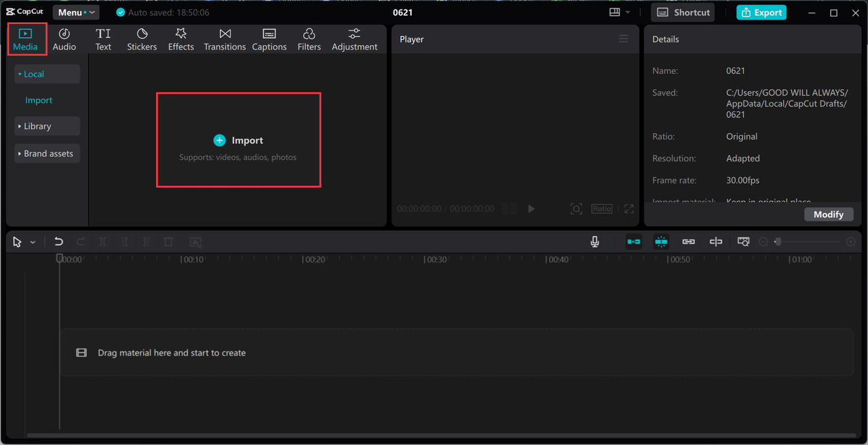Screen dimensions: 868x445
Task: Click the freeze frame image icon
Action: [195, 241]
